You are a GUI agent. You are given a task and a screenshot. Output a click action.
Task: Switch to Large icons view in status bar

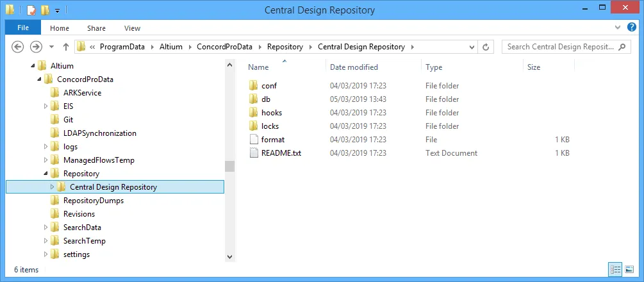tap(629, 270)
